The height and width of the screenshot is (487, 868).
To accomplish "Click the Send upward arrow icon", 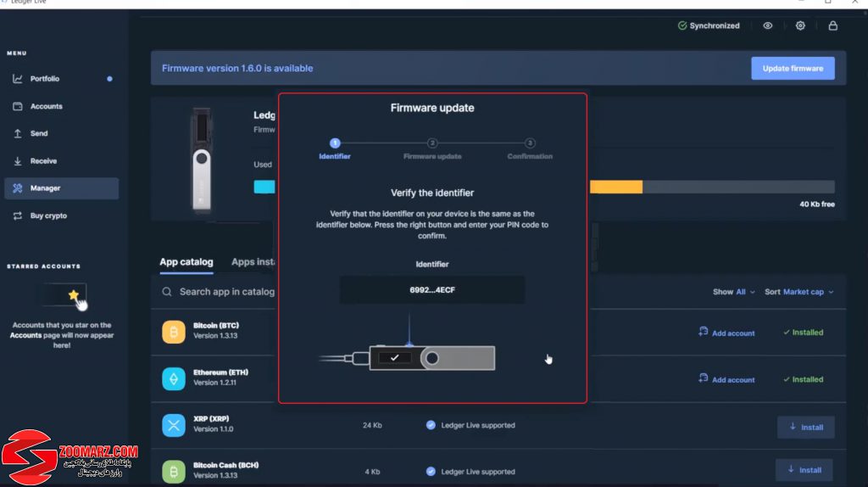I will pos(18,133).
